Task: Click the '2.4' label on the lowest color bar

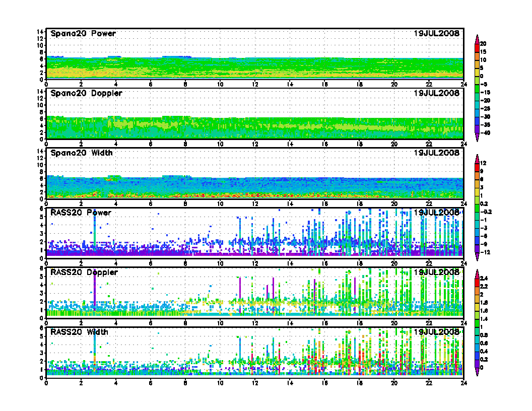Action: coord(484,279)
